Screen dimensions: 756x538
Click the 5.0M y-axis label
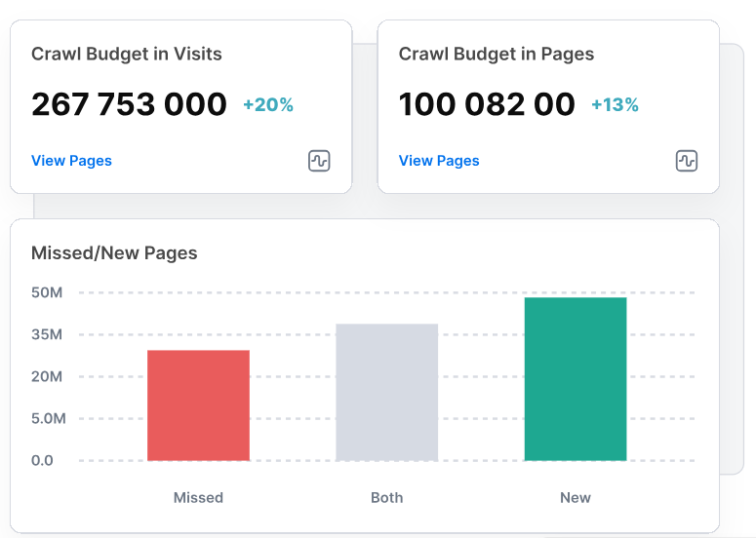pyautogui.click(x=49, y=418)
